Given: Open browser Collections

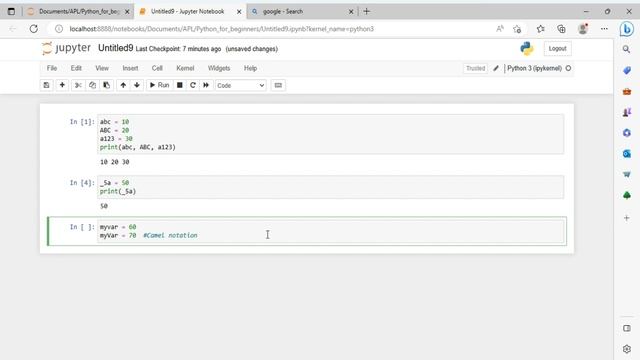Looking at the screenshot, I should coord(562,29).
